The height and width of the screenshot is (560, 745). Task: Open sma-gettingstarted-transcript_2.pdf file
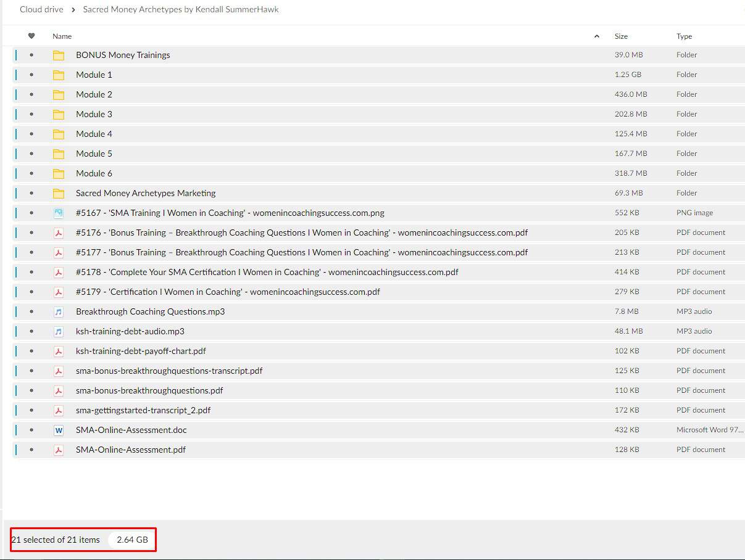[x=143, y=410]
